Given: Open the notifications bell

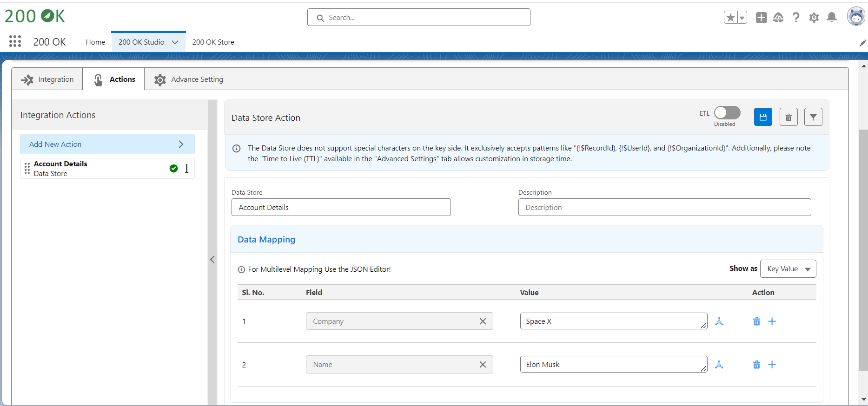Looking at the screenshot, I should [x=832, y=18].
